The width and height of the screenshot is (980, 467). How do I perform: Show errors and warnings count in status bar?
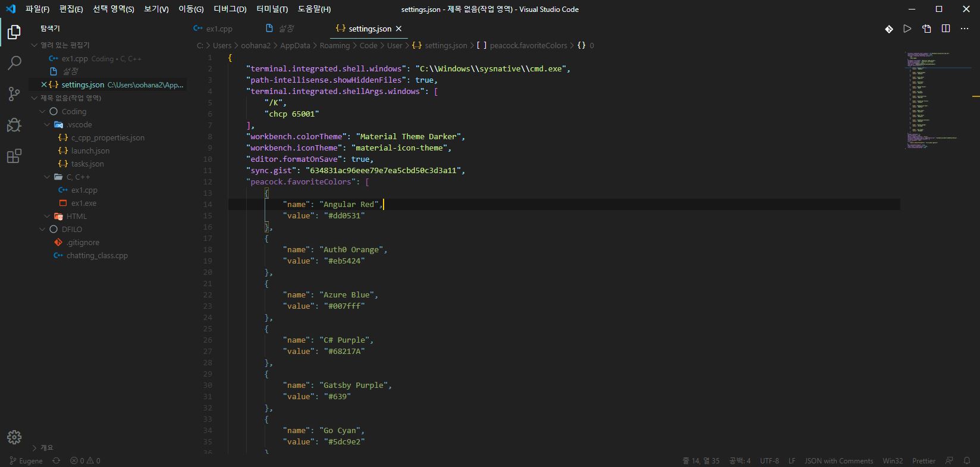click(x=85, y=460)
